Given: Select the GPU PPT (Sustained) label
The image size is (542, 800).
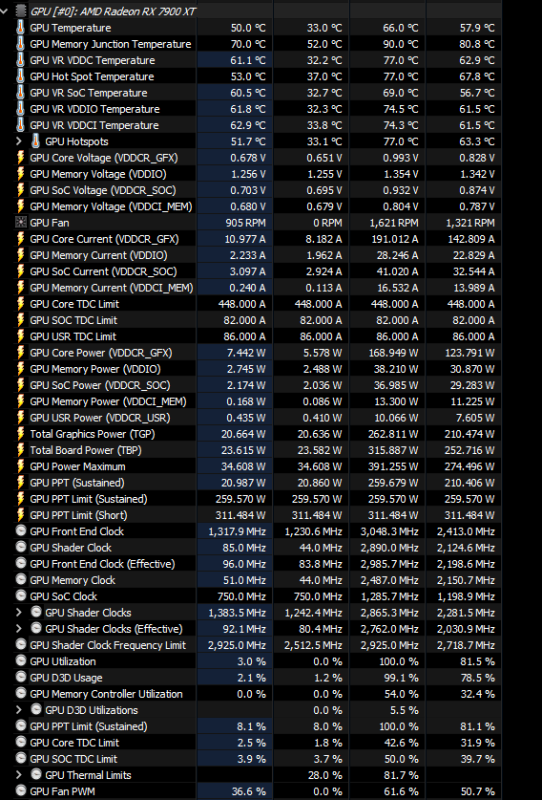Looking at the screenshot, I should (77, 483).
